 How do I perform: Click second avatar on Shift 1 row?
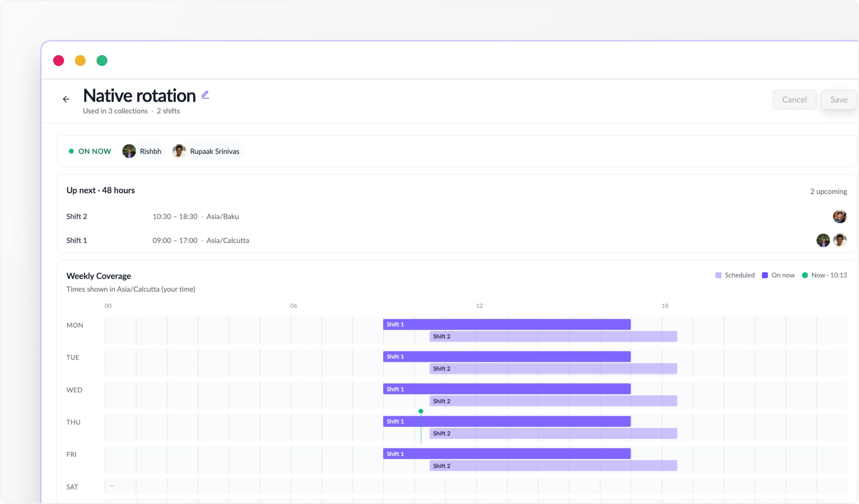tap(840, 240)
